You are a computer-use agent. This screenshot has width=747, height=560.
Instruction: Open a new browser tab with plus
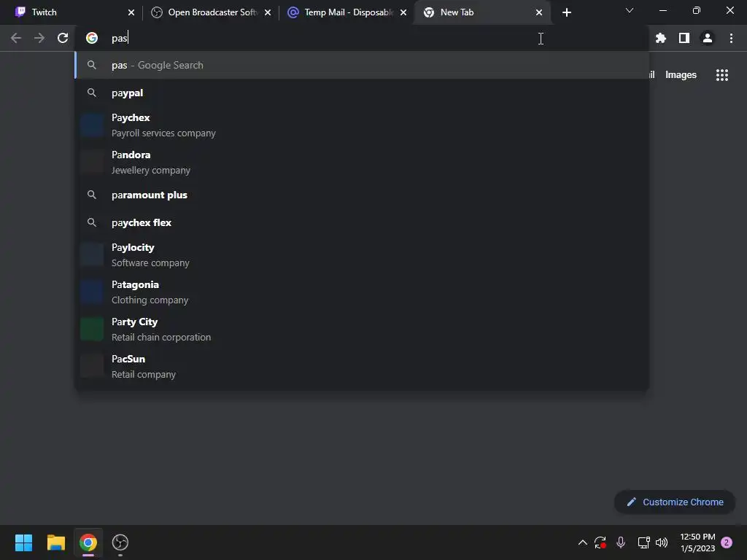pyautogui.click(x=566, y=12)
